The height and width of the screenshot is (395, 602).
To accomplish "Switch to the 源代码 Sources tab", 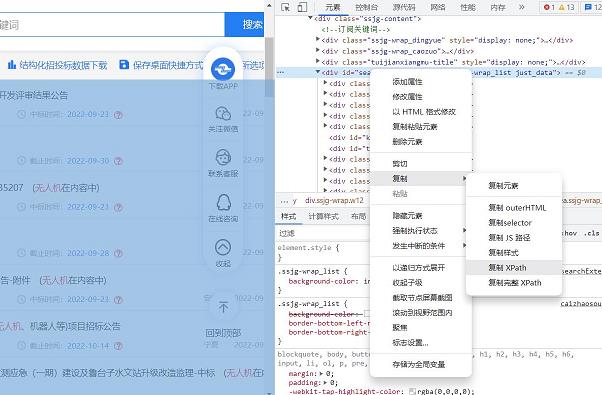I will point(404,7).
